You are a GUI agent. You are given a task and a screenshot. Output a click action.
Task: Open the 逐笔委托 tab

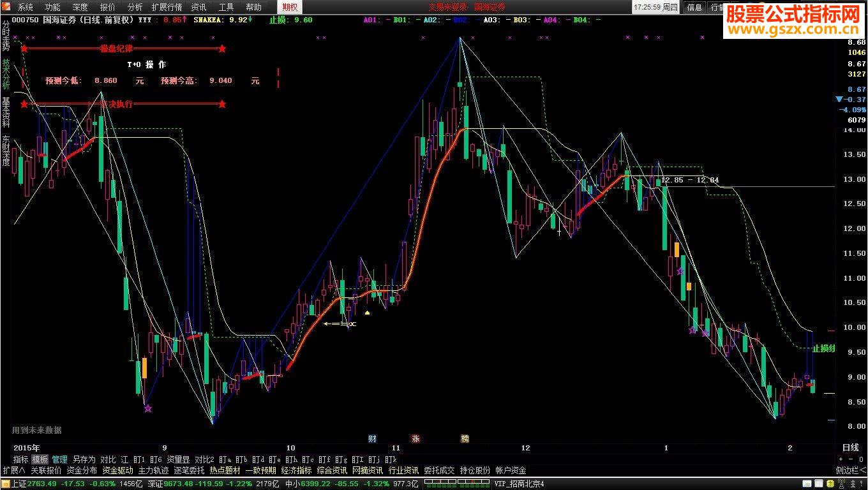(x=189, y=470)
